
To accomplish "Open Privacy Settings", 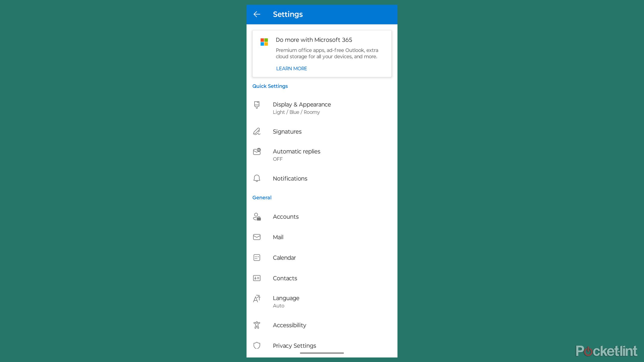I will [294, 346].
